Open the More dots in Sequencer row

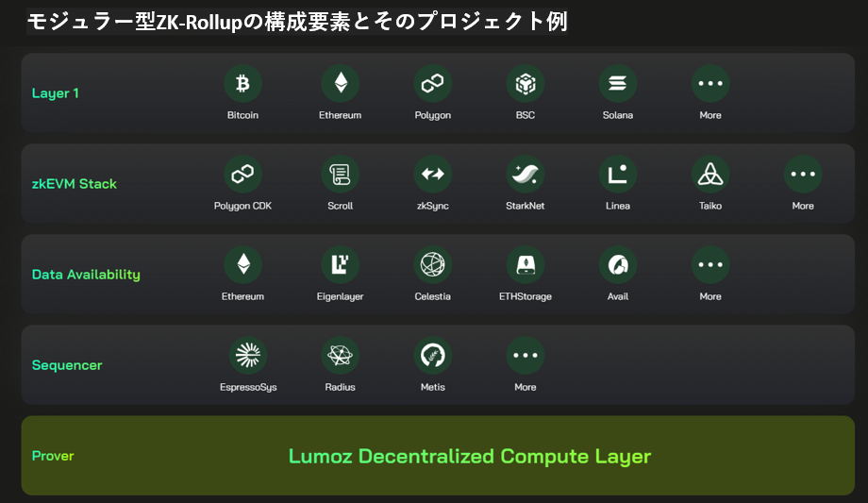(x=526, y=356)
